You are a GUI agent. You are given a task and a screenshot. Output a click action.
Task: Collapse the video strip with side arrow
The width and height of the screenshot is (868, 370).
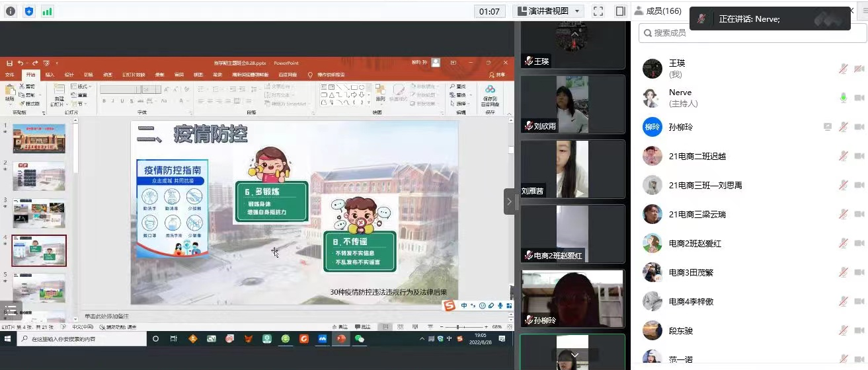tap(509, 202)
